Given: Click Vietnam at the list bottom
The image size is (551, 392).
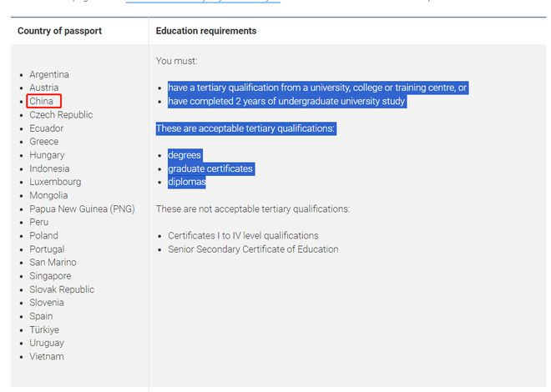Looking at the screenshot, I should click(x=47, y=356).
